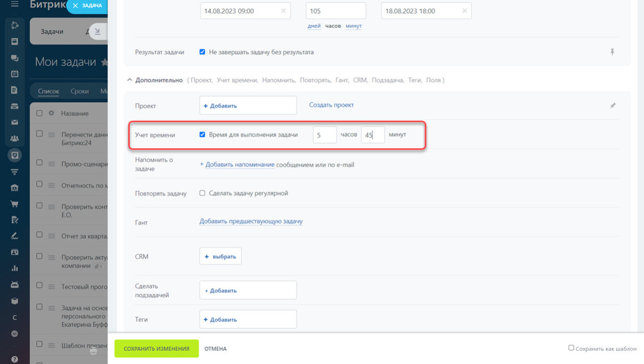
Task: Click the hours field showing 5
Action: 325,135
